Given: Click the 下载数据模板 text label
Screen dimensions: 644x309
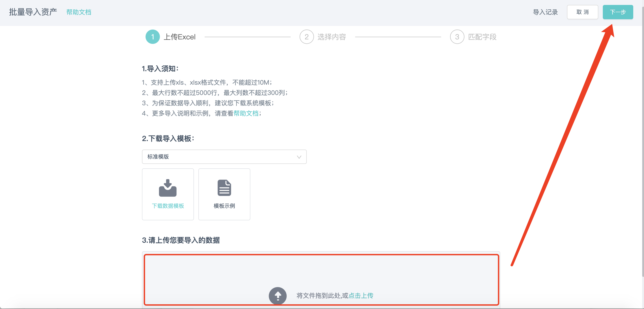Looking at the screenshot, I should click(x=168, y=206).
